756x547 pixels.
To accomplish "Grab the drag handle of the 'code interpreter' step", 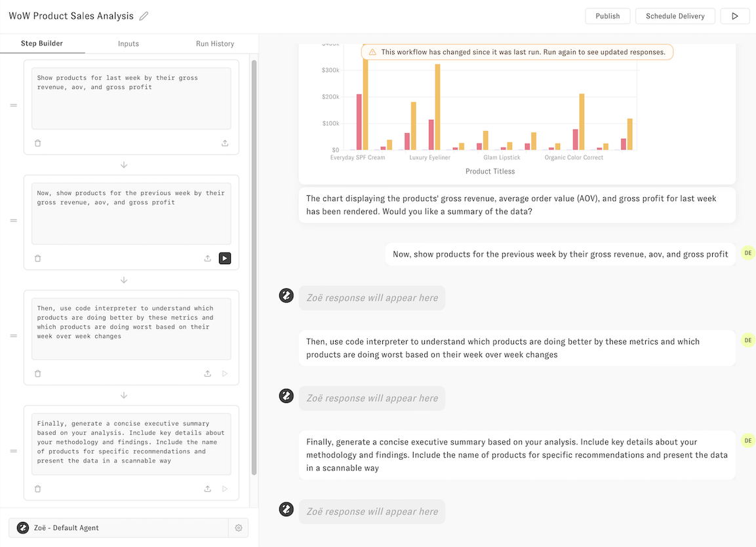I will point(14,335).
